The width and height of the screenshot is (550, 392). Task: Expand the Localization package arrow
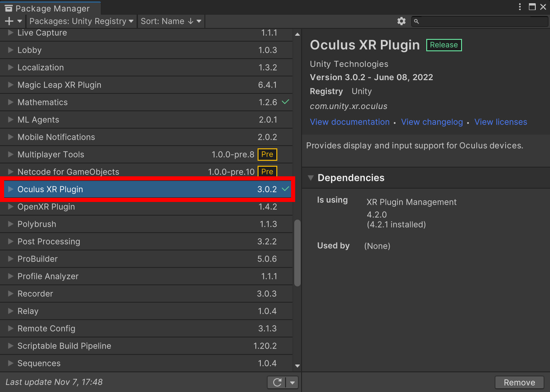(11, 67)
